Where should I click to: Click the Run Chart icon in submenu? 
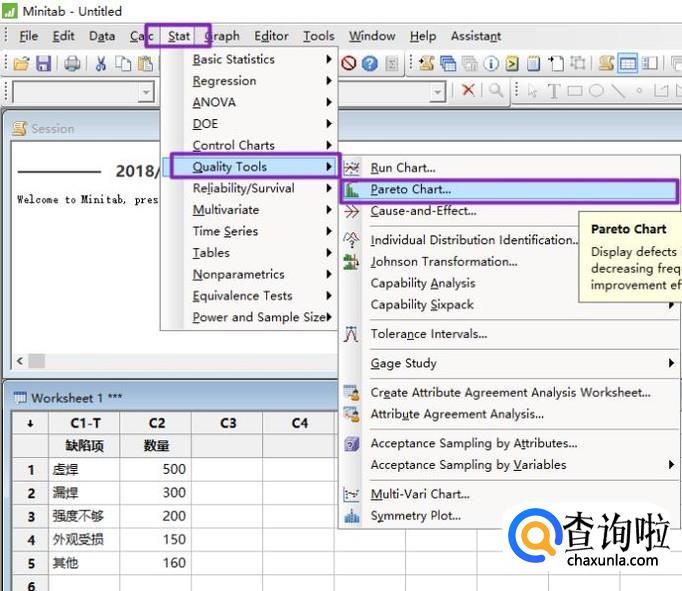coord(351,168)
